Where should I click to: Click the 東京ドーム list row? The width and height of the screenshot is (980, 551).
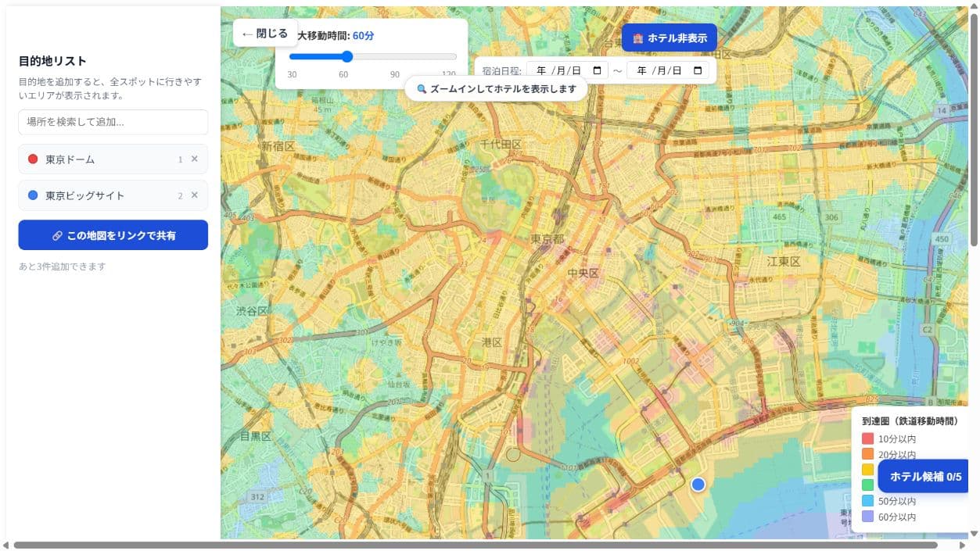click(113, 159)
